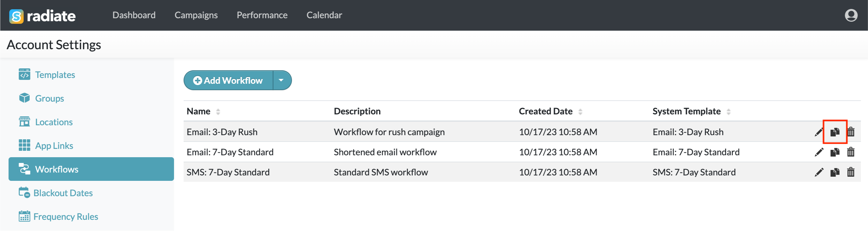This screenshot has height=231, width=868.
Task: Open the Frequency Rules settings link
Action: pos(66,216)
